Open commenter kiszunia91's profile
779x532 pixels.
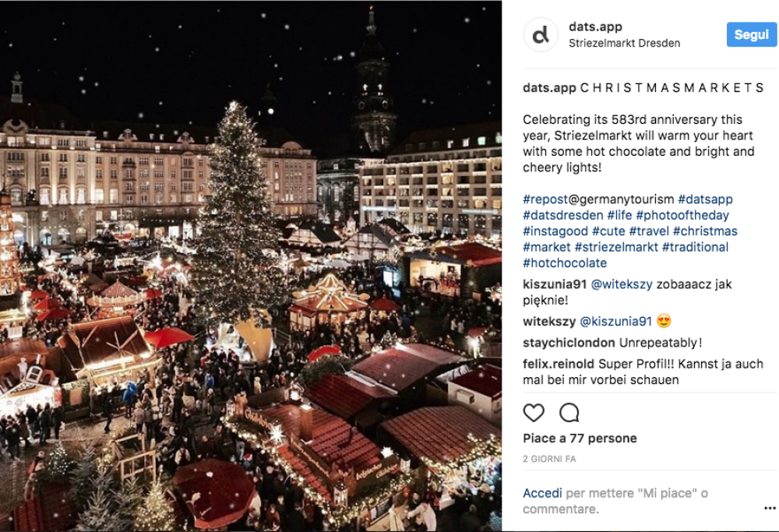click(554, 284)
